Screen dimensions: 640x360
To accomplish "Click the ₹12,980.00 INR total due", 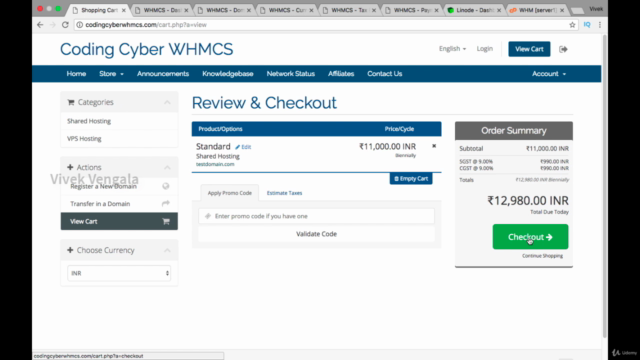I will point(528,200).
